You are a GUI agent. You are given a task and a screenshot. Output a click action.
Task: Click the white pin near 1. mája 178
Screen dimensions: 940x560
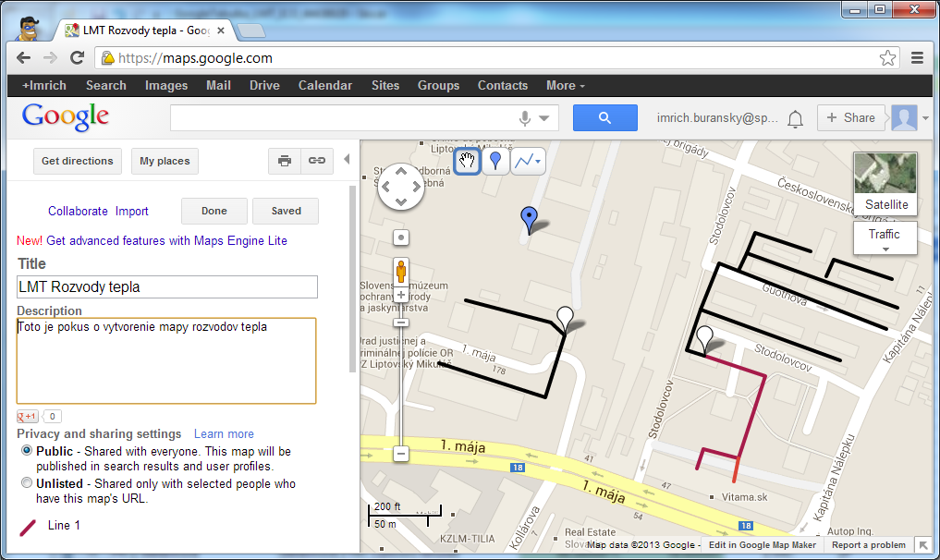[565, 319]
